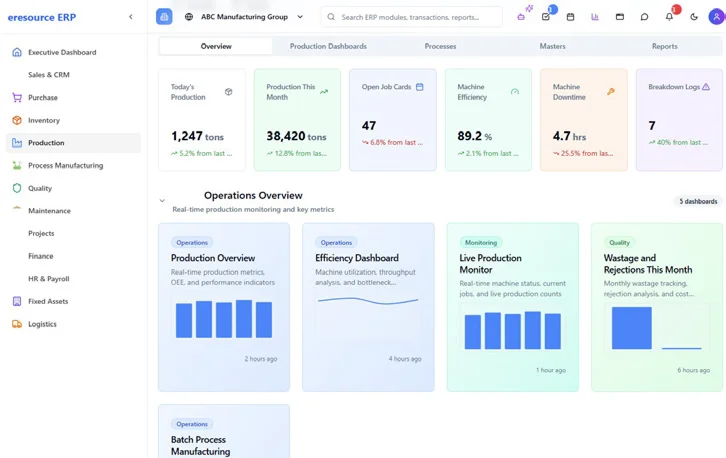Collapse the Operations Overview section
The width and height of the screenshot is (726, 458).
[162, 201]
